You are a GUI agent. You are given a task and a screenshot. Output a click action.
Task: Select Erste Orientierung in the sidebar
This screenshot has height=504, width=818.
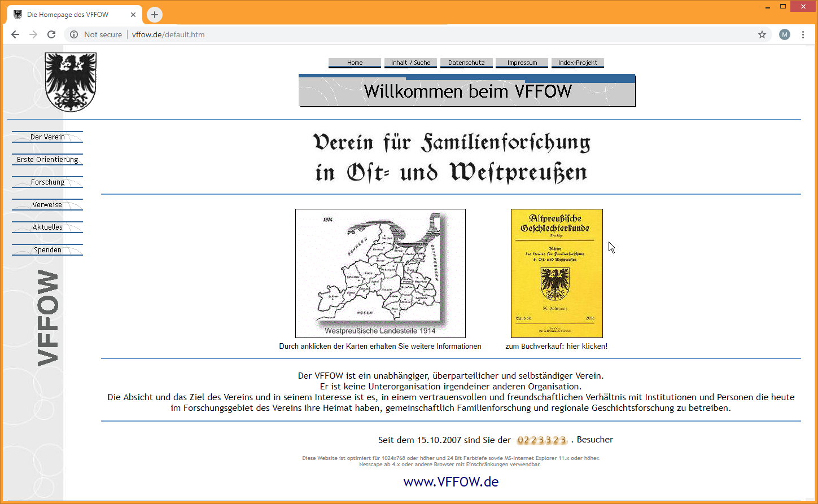47,159
